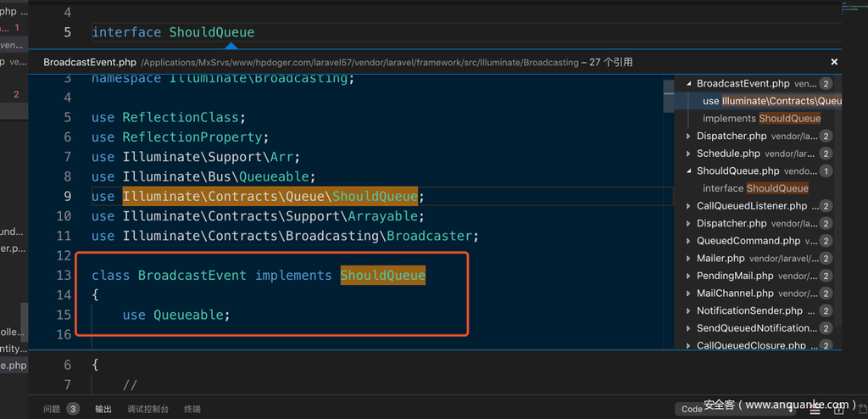
Task: Select the 'use Illuminate\Contracts\Queue' reference
Action: coord(771,101)
